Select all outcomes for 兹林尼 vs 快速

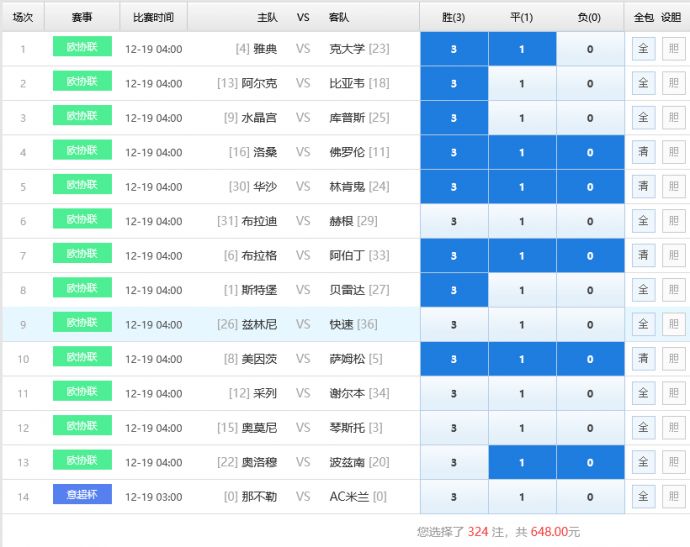click(x=643, y=325)
